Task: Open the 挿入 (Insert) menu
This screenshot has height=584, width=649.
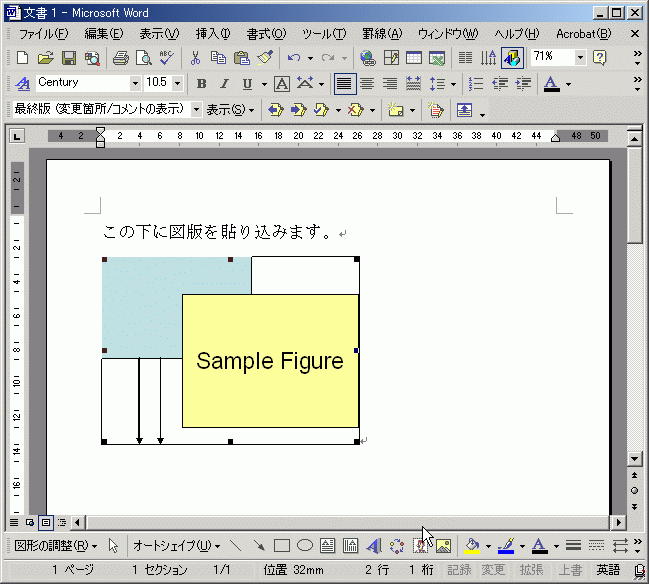Action: click(212, 34)
